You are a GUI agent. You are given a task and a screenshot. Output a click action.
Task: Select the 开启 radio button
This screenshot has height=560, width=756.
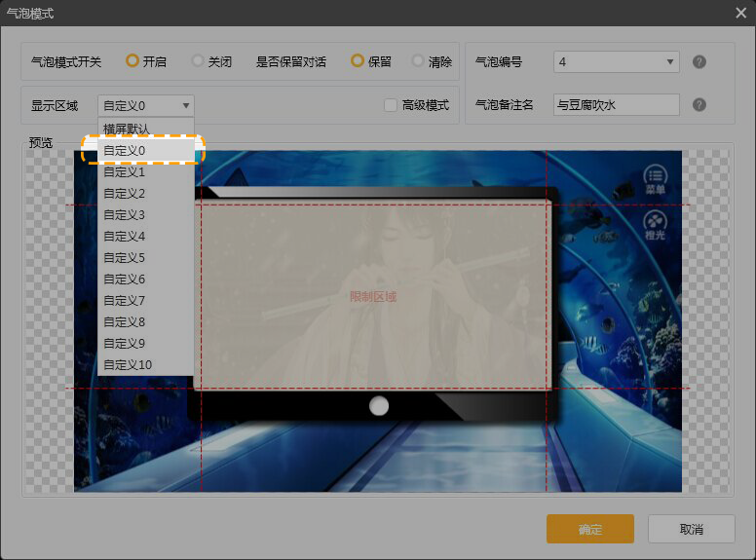point(132,61)
